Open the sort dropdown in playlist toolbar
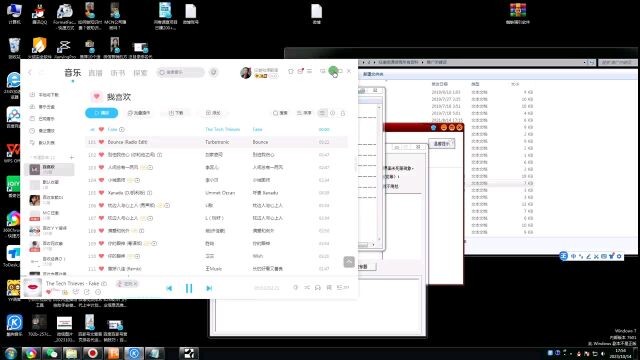Screen dimensions: 640x360 pyautogui.click(x=304, y=113)
